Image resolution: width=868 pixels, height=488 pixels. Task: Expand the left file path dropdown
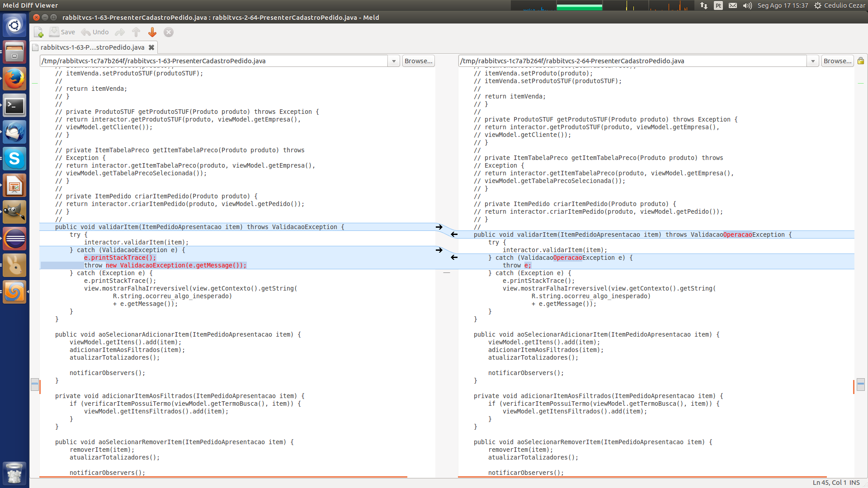click(x=394, y=61)
